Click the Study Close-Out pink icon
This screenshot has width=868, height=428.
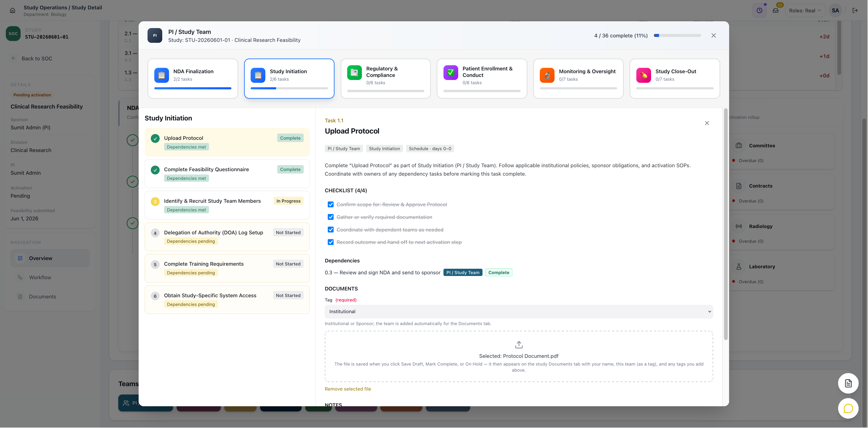point(643,75)
